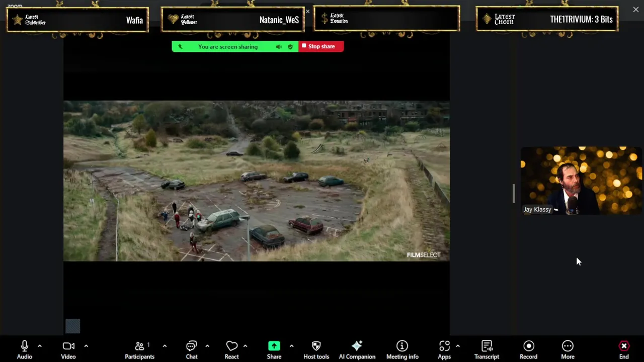Select Jay Klassy's video thumbnail
Image resolution: width=644 pixels, height=362 pixels.
tap(582, 180)
